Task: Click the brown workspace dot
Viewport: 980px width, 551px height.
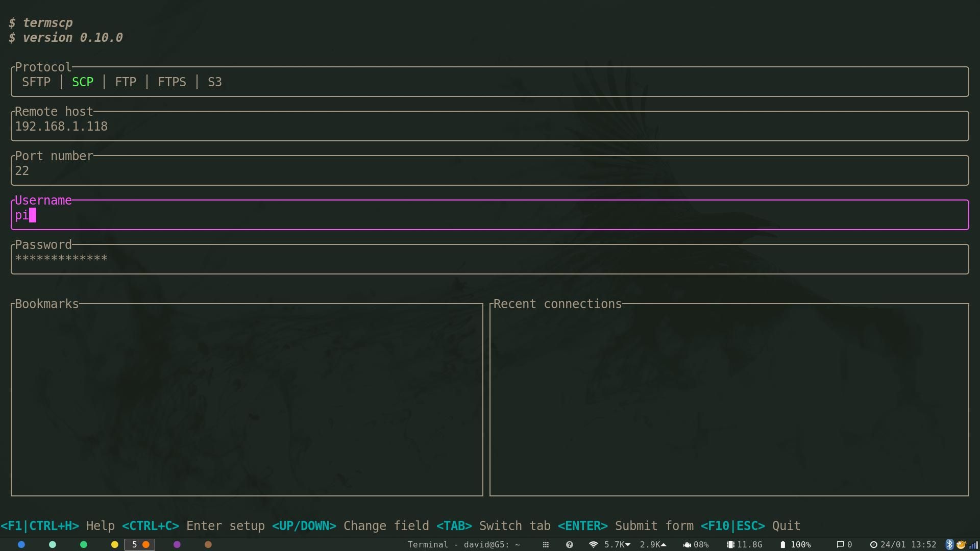Action: [208, 545]
